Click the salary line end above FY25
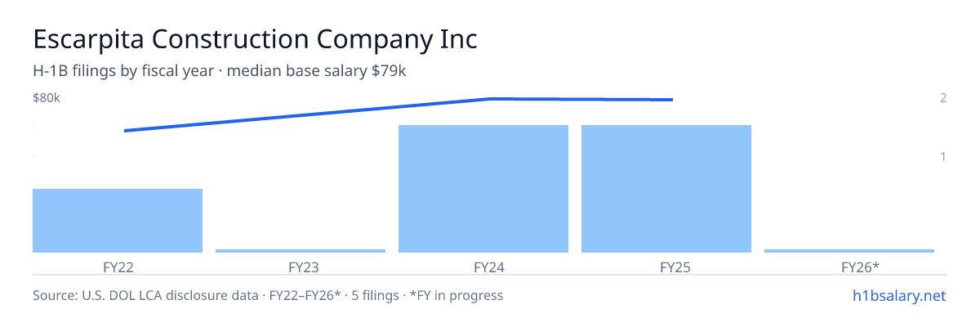980x327 pixels. click(671, 100)
